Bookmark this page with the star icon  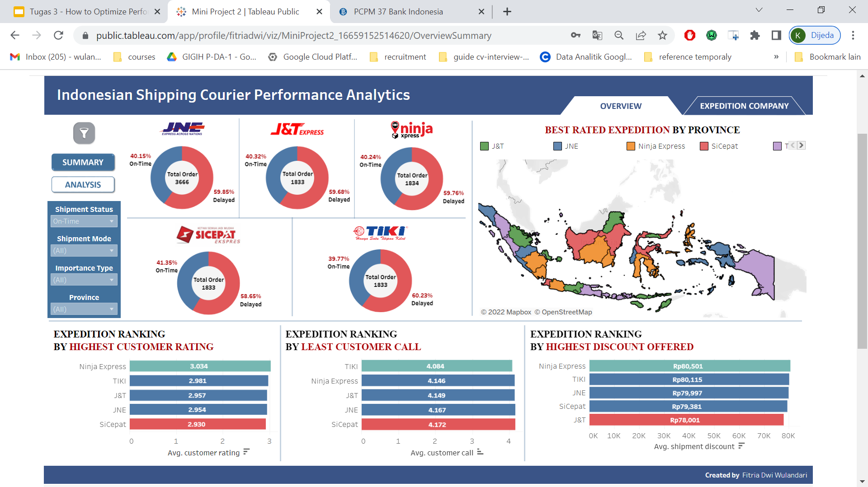[663, 35]
